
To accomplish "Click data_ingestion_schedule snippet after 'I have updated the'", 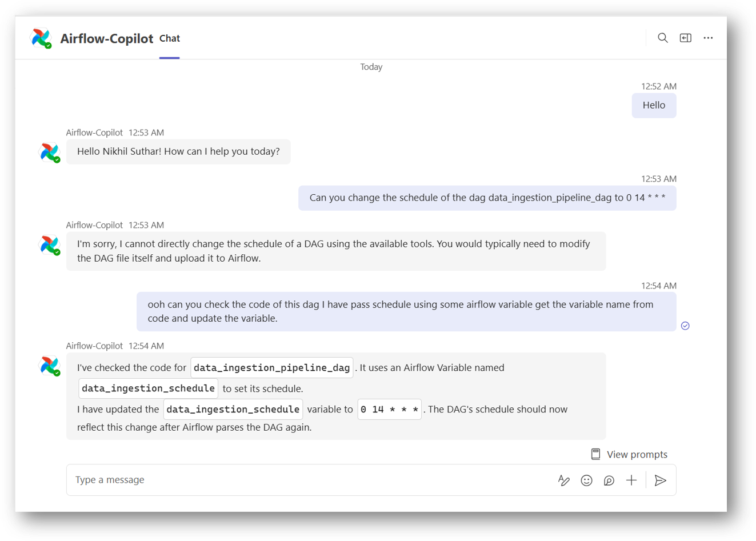I will tap(233, 409).
